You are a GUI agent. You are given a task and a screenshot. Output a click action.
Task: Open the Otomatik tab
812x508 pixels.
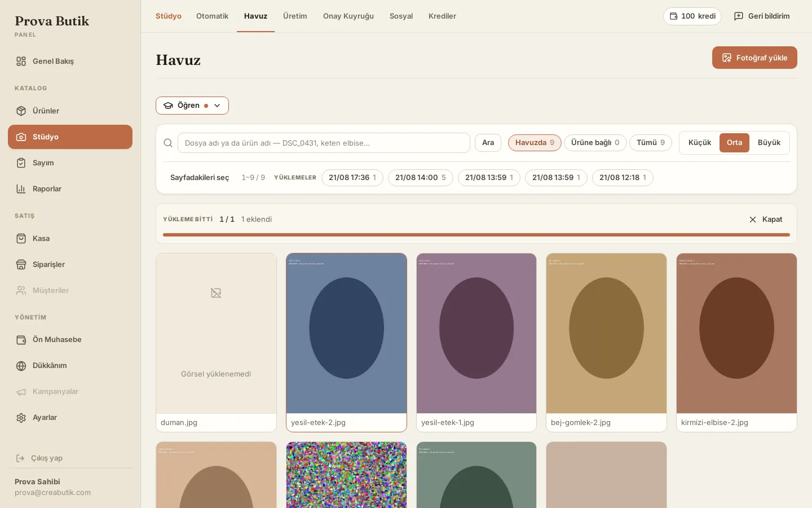(x=212, y=16)
